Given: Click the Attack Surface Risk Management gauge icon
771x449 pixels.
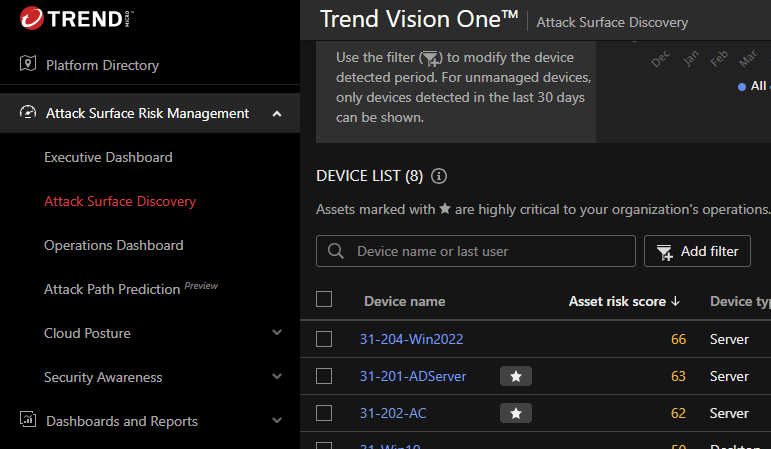Looking at the screenshot, I should tap(28, 113).
